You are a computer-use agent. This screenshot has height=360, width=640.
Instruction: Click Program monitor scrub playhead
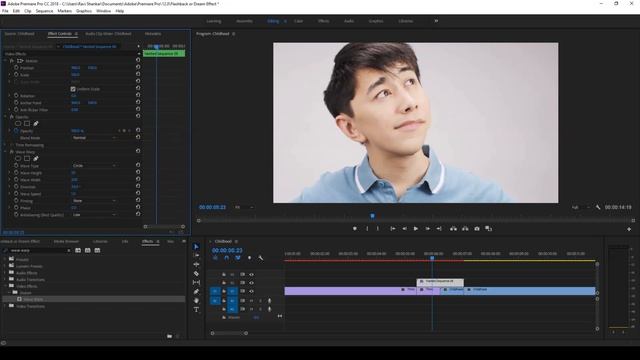(x=372, y=216)
